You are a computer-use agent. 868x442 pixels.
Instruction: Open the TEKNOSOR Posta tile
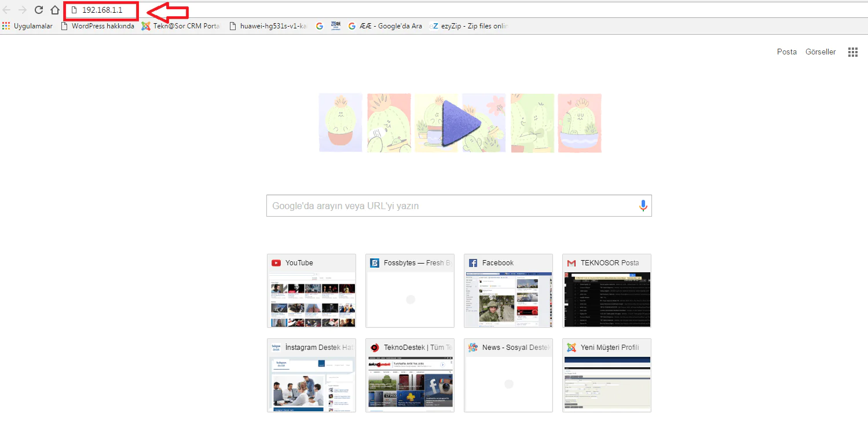click(607, 291)
